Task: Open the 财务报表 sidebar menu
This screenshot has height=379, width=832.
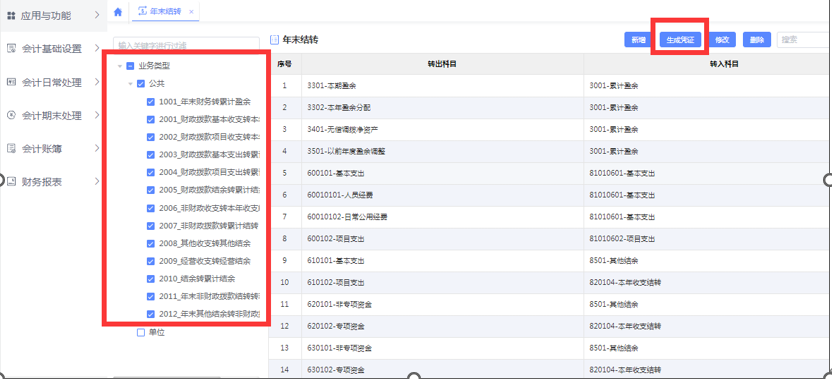Action: (53, 182)
